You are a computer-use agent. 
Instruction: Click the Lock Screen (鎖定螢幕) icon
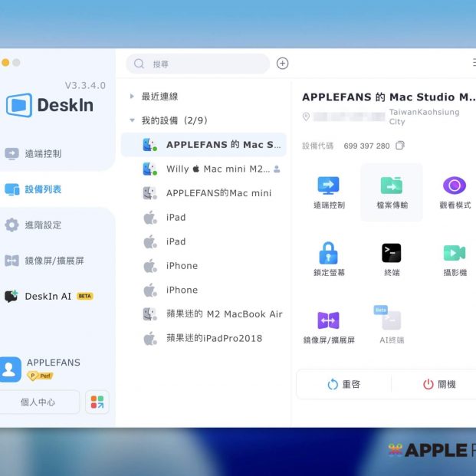[329, 253]
